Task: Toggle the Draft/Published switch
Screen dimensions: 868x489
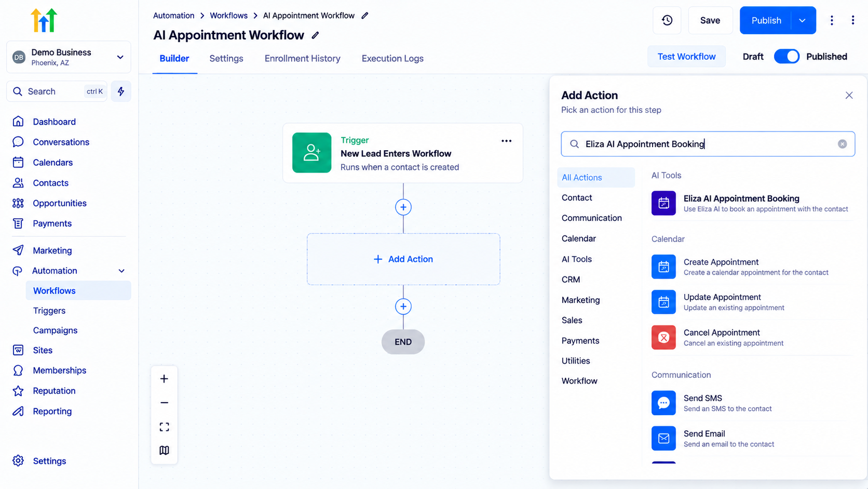Action: 786,57
